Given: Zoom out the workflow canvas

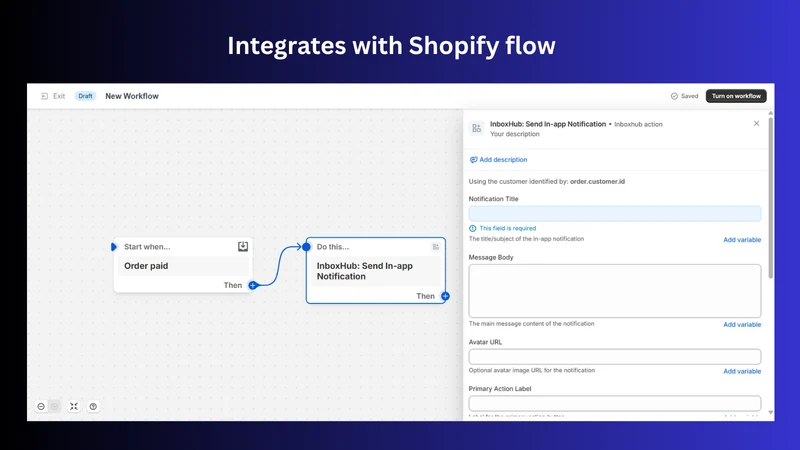Looking at the screenshot, I should (x=41, y=407).
